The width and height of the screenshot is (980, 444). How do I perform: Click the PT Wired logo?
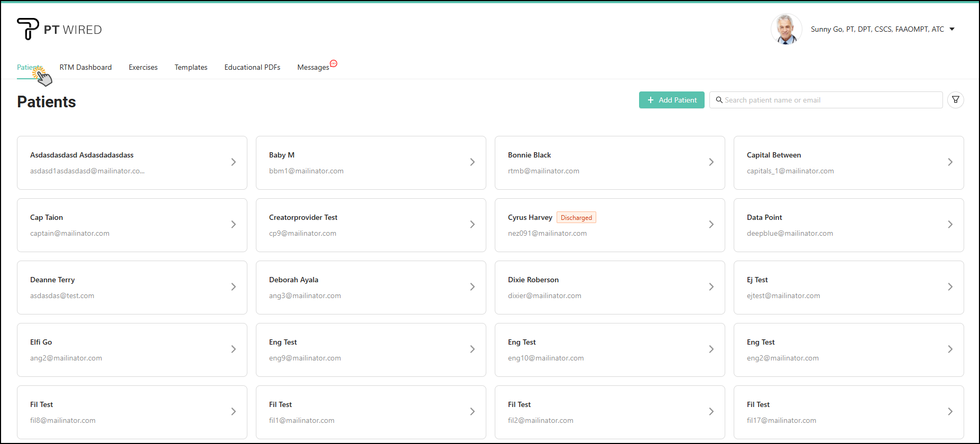[59, 30]
